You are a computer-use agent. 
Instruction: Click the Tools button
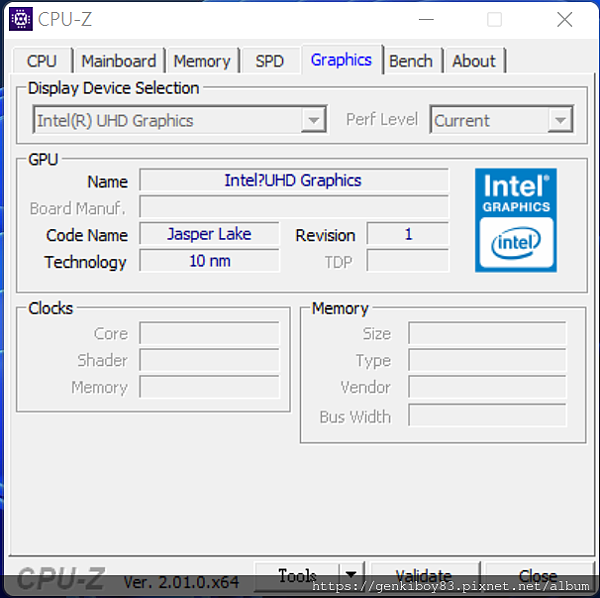(x=297, y=575)
